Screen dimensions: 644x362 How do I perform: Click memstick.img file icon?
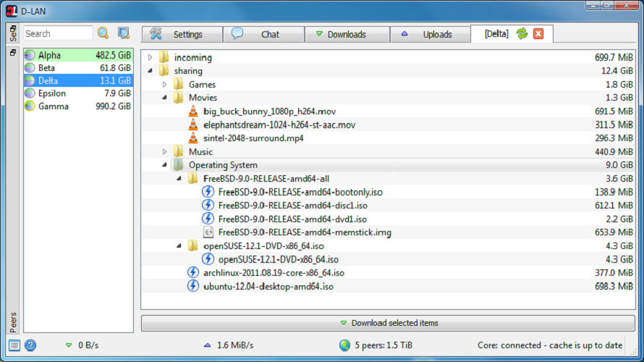[x=208, y=232]
